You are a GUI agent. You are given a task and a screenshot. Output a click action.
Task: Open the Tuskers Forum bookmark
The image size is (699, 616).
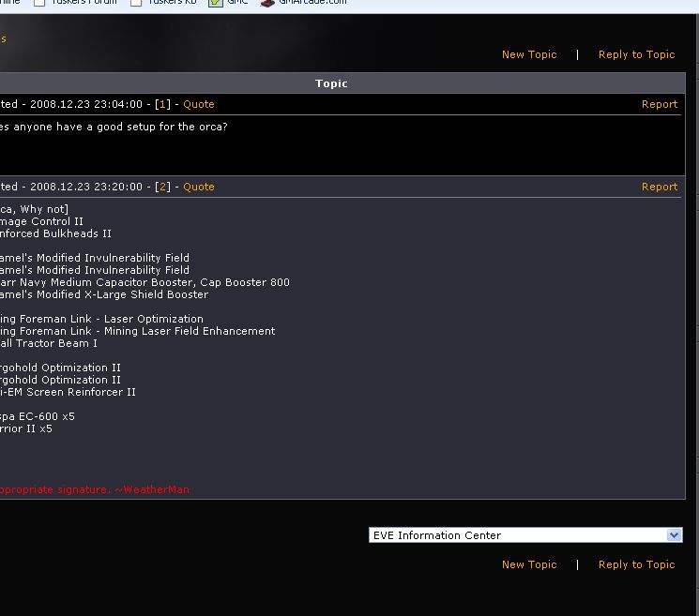pos(75,3)
